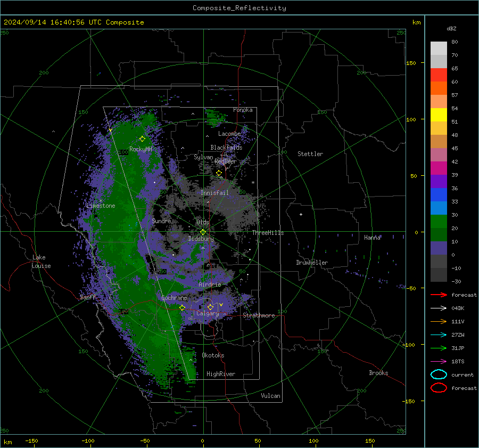Click the cyan 27ZW arrow in the legend
The height and width of the screenshot is (448, 479).
[x=439, y=335]
